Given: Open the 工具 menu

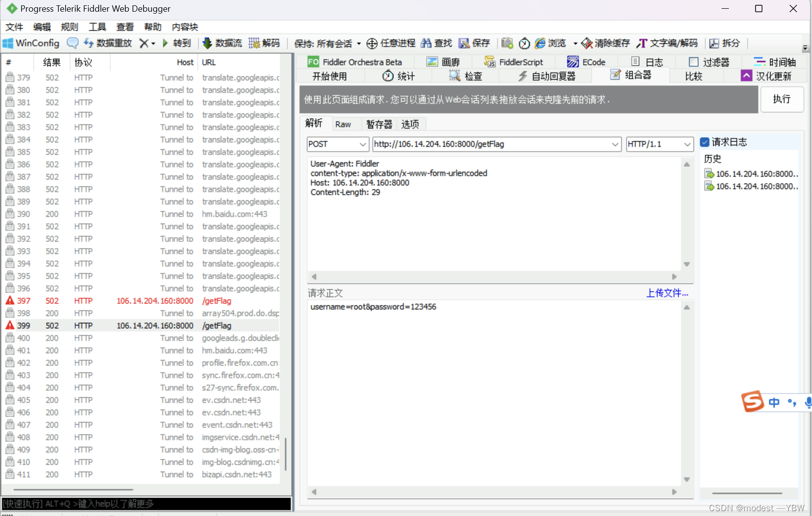Looking at the screenshot, I should 97,27.
